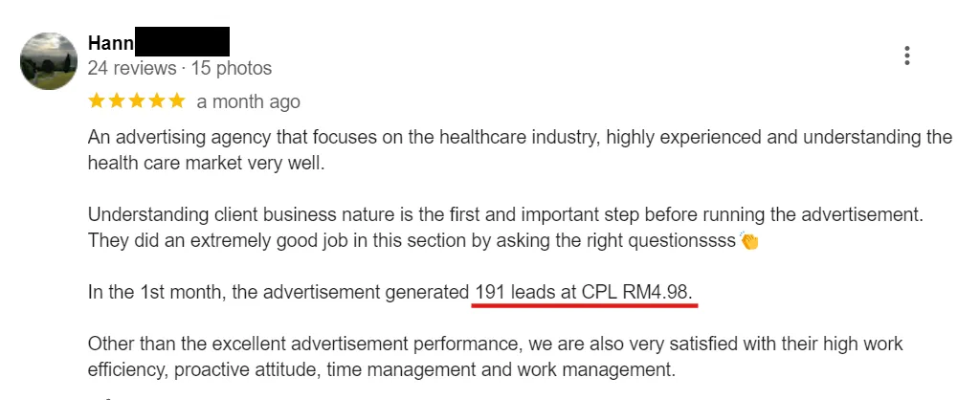Viewport: 980px width, 400px height.
Task: Click the "24 reviews" text
Action: coord(131,68)
